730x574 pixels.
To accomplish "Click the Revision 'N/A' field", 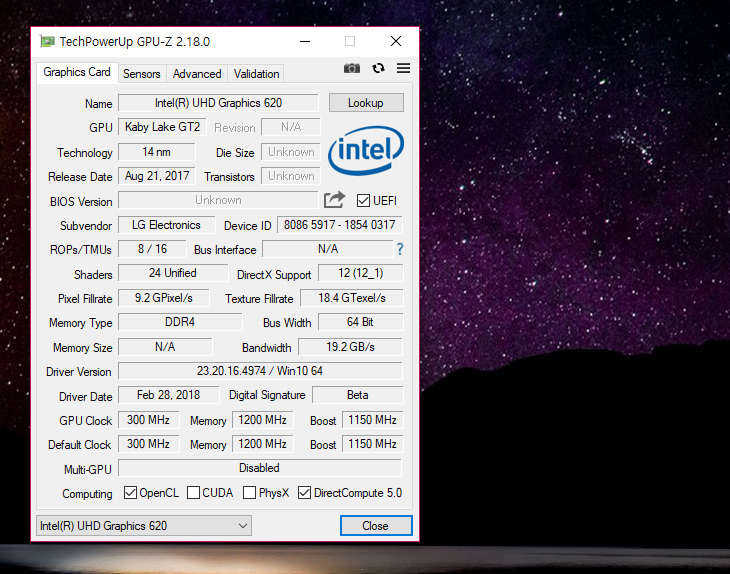I will (x=291, y=127).
